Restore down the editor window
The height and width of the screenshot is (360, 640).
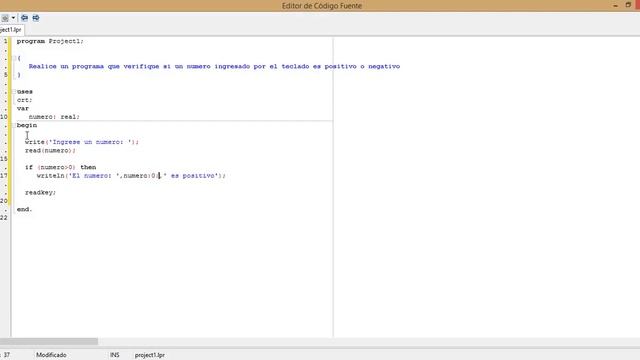tap(628, 5)
